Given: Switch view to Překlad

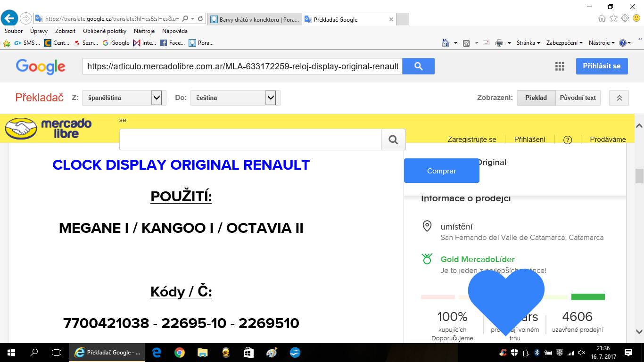Looking at the screenshot, I should point(536,98).
